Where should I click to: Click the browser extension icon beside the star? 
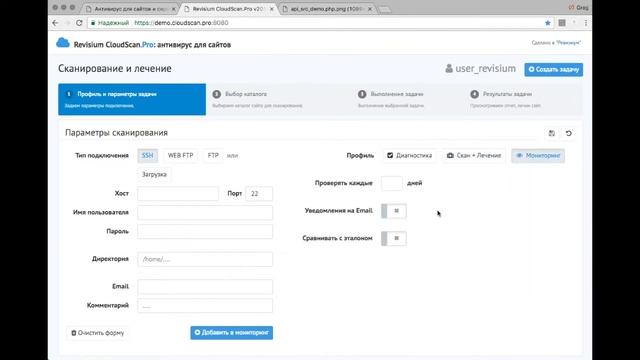[x=562, y=23]
